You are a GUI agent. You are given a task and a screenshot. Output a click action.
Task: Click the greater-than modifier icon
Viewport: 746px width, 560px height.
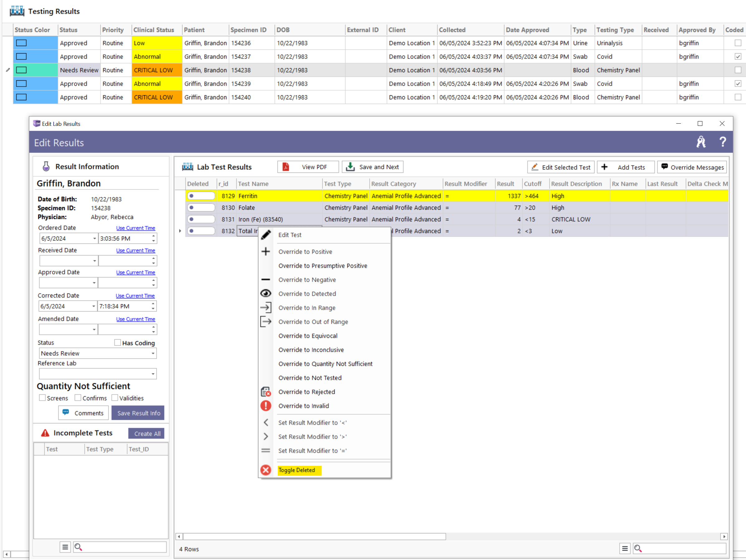pos(266,437)
